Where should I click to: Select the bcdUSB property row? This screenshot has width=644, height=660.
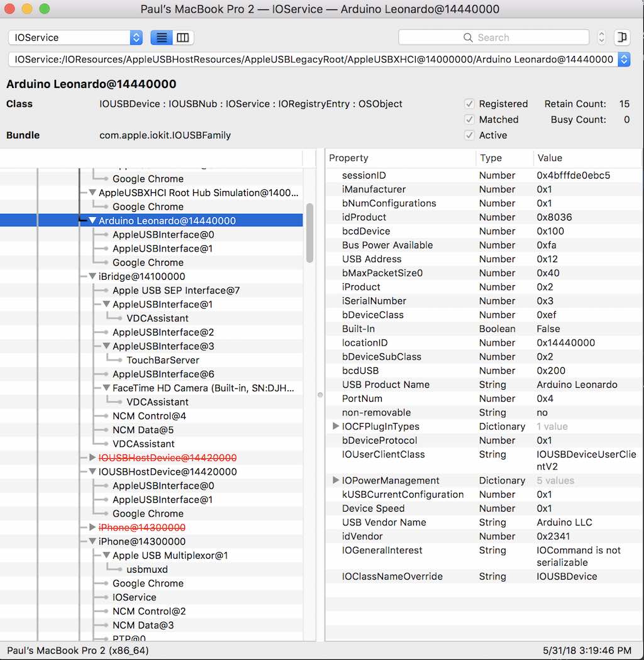pyautogui.click(x=484, y=371)
